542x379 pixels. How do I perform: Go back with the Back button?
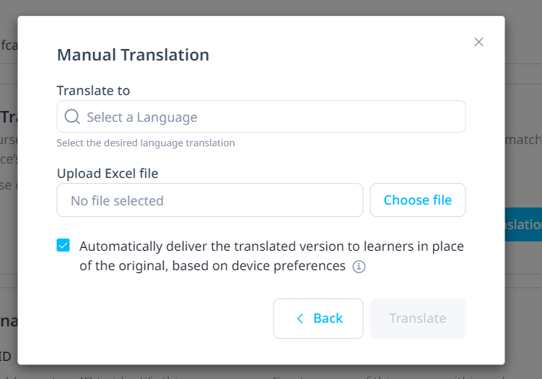pos(318,318)
